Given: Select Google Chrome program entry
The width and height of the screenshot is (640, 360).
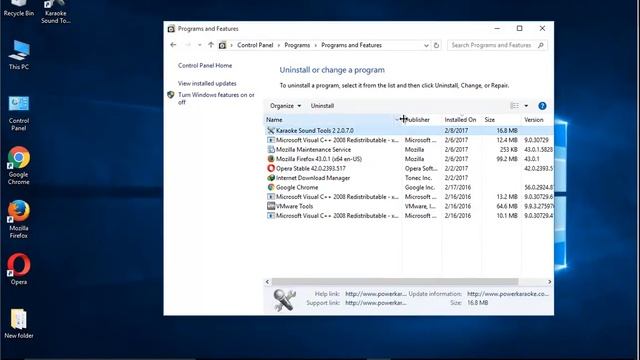Looking at the screenshot, I should tap(409, 187).
